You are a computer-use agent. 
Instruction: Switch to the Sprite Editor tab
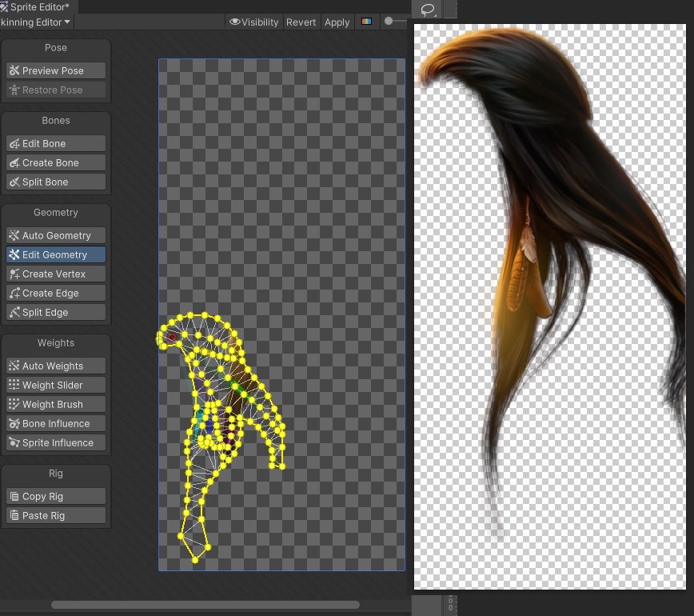(37, 6)
